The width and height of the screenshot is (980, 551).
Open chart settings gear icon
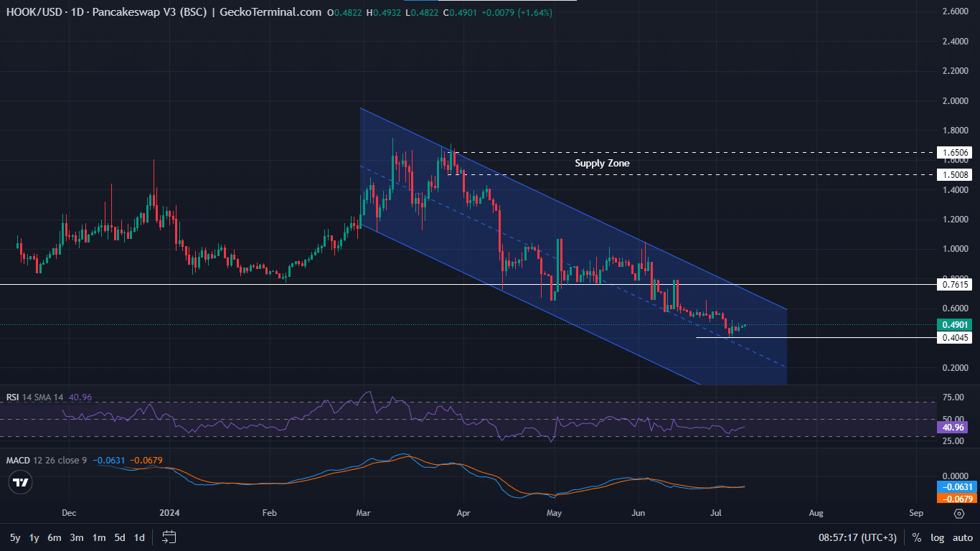pyautogui.click(x=958, y=513)
